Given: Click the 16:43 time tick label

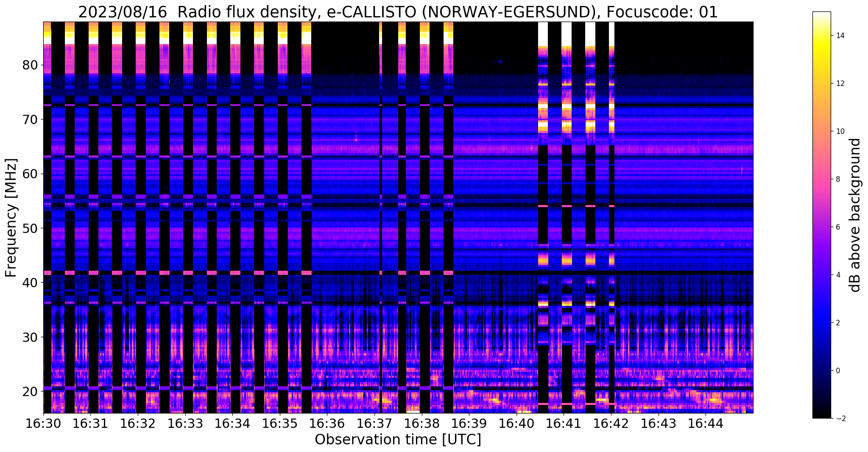Looking at the screenshot, I should click(658, 423).
